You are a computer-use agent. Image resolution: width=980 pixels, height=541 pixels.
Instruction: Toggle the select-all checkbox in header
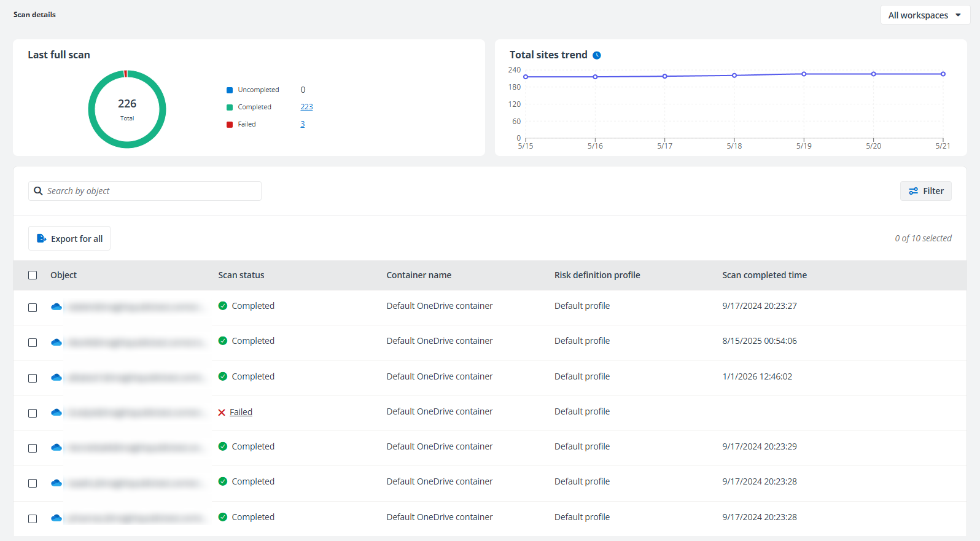coord(33,275)
